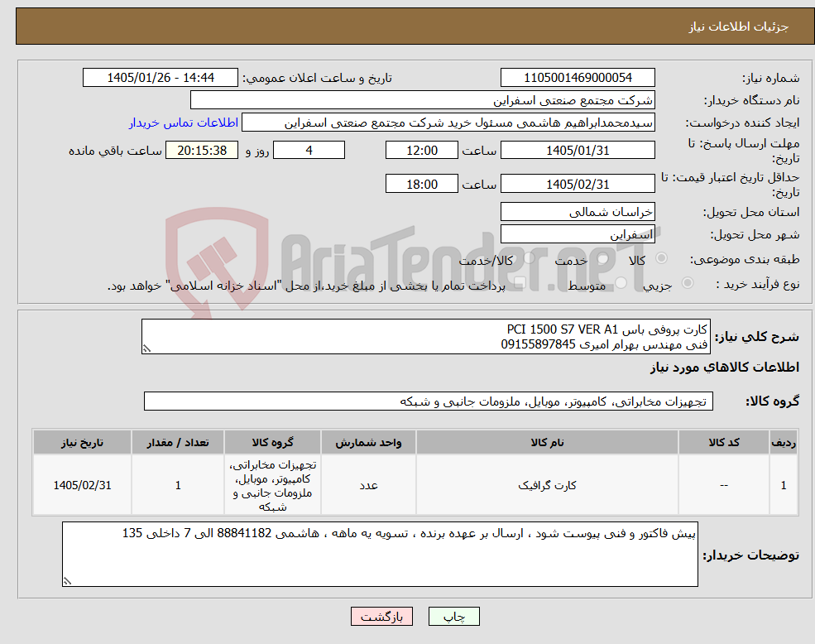Click the تاریخ نیاز column header
This screenshot has width=815, height=644.
click(82, 442)
